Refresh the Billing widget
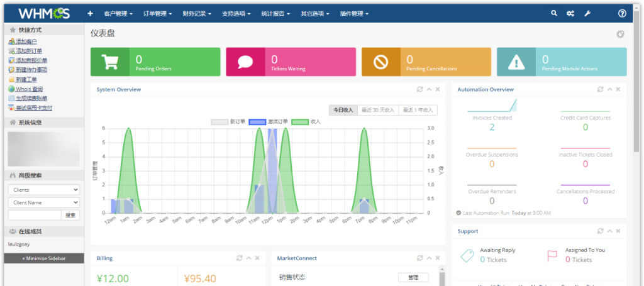Screen dimensions: 644x286 (x=240, y=258)
